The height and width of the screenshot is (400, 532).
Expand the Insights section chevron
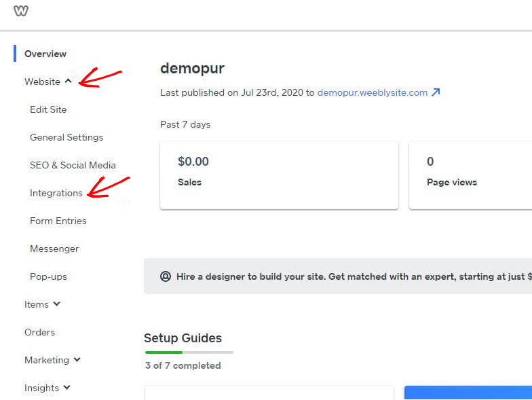pos(66,387)
